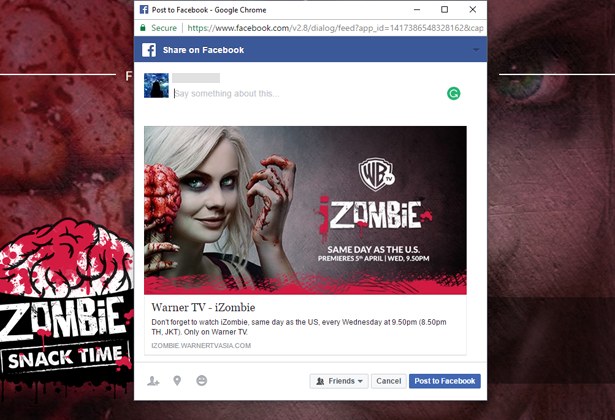Image resolution: width=615 pixels, height=420 pixels.
Task: Click the green Secure padlock icon
Action: (x=143, y=27)
